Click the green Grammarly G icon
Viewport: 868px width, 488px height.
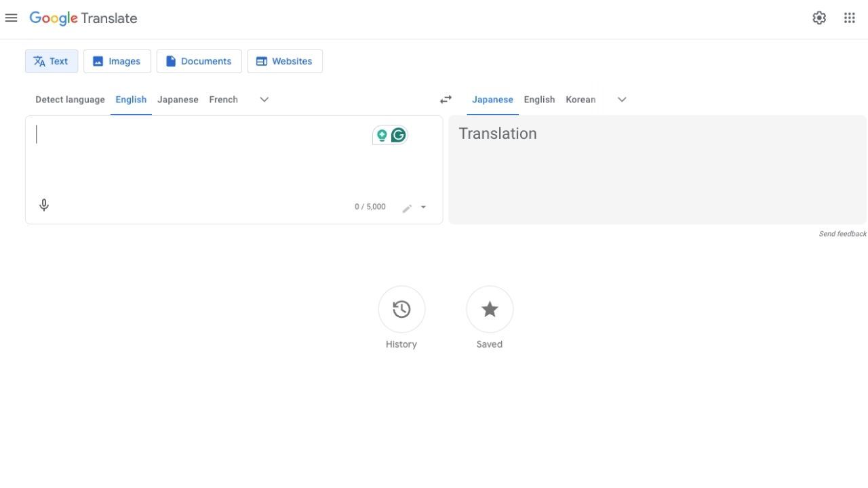coord(399,136)
